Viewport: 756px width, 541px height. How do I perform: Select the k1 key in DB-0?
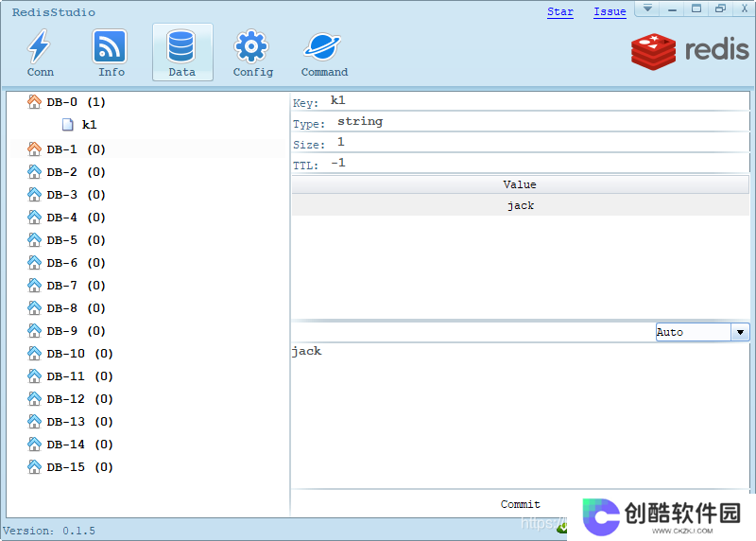pyautogui.click(x=89, y=125)
